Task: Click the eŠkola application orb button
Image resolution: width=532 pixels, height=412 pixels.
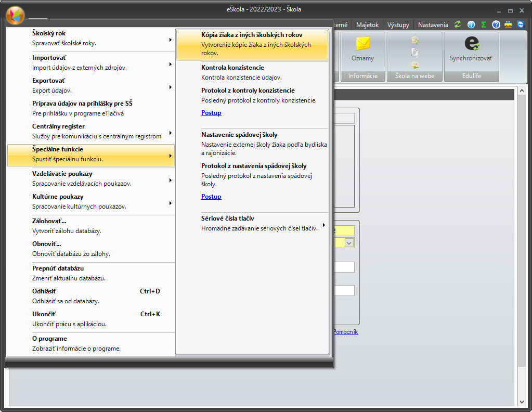Action: point(15,15)
